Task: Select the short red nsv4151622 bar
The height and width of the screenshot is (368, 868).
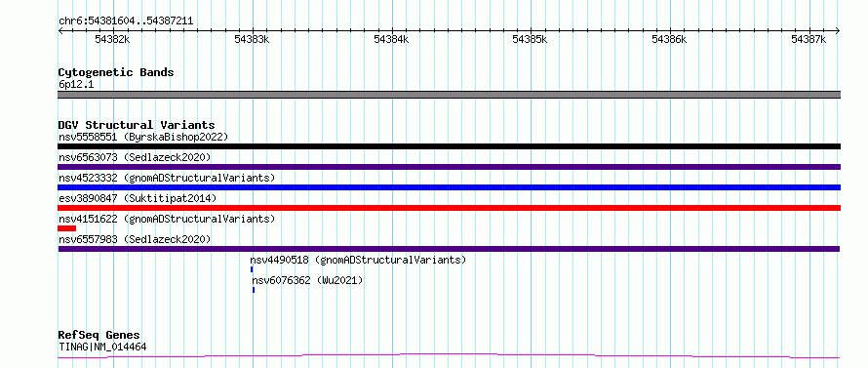Action: (x=66, y=228)
